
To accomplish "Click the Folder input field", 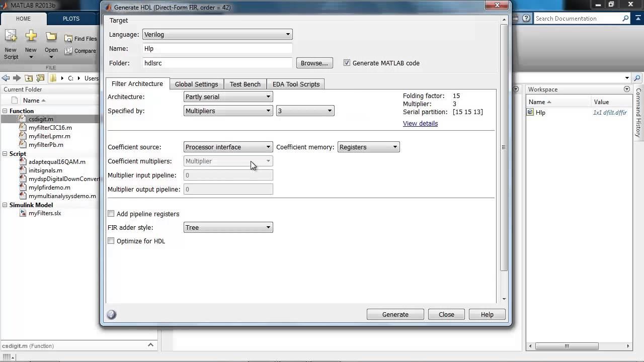I will point(217,63).
